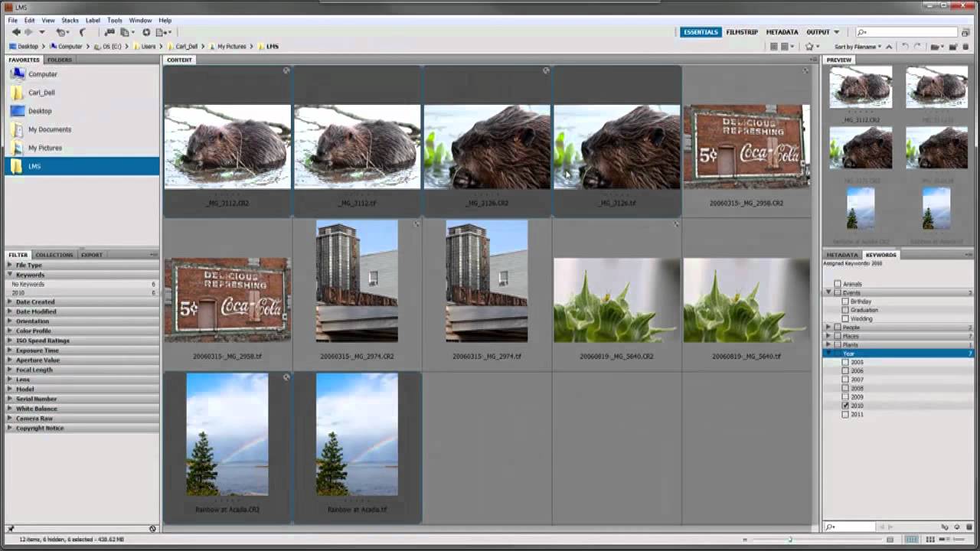Image resolution: width=980 pixels, height=551 pixels.
Task: Click keep filter when browsing pin icon
Action: (10, 529)
